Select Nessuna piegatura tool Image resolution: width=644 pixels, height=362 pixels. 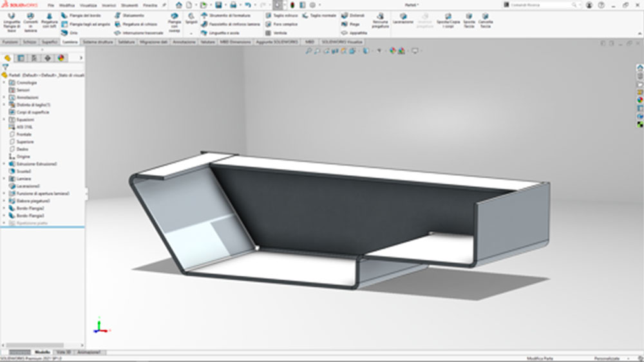click(x=381, y=21)
